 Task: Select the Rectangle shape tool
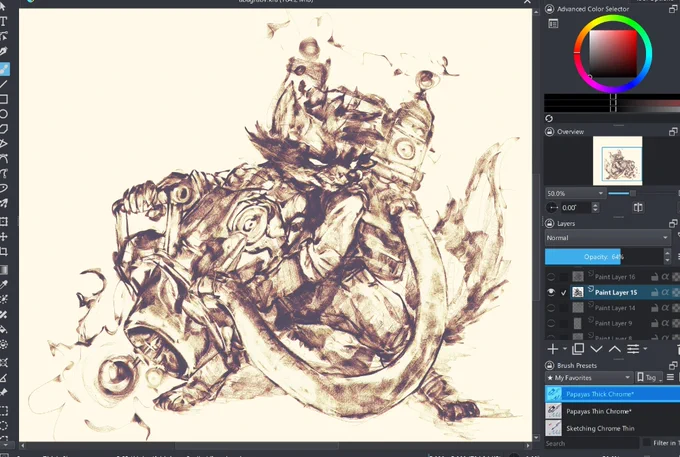3,99
